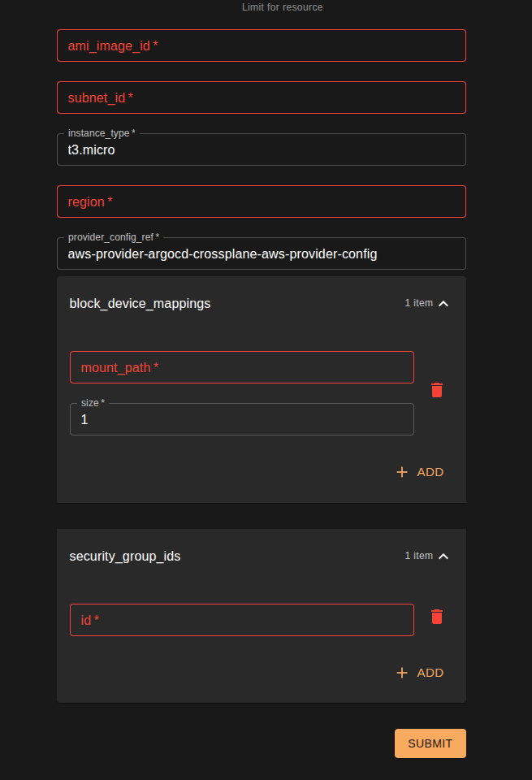532x780 pixels.
Task: Click the plus icon in security_group_ids
Action: click(x=400, y=672)
